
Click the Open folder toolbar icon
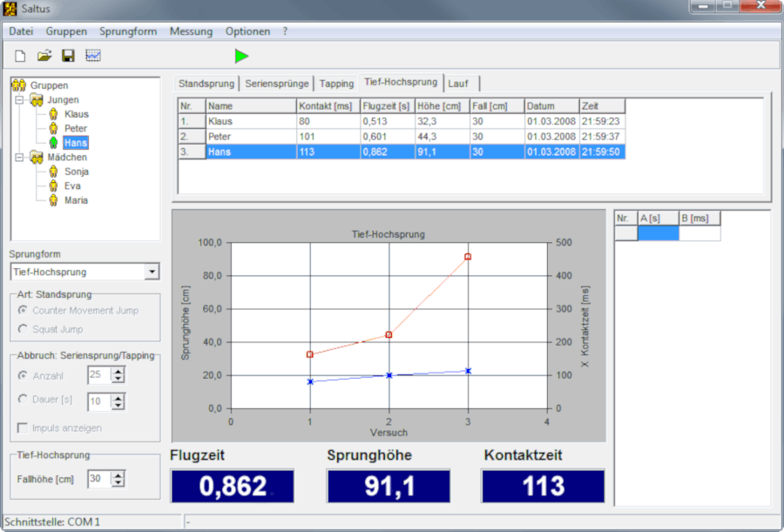tap(44, 56)
